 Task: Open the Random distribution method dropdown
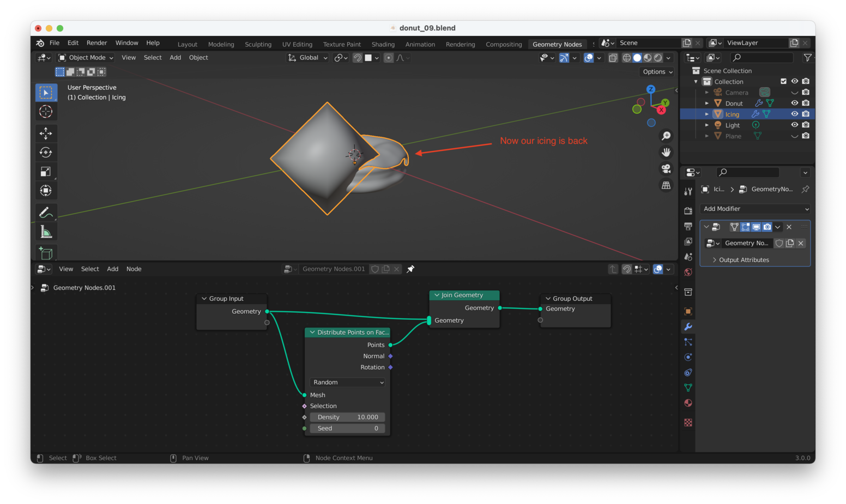[x=348, y=382]
